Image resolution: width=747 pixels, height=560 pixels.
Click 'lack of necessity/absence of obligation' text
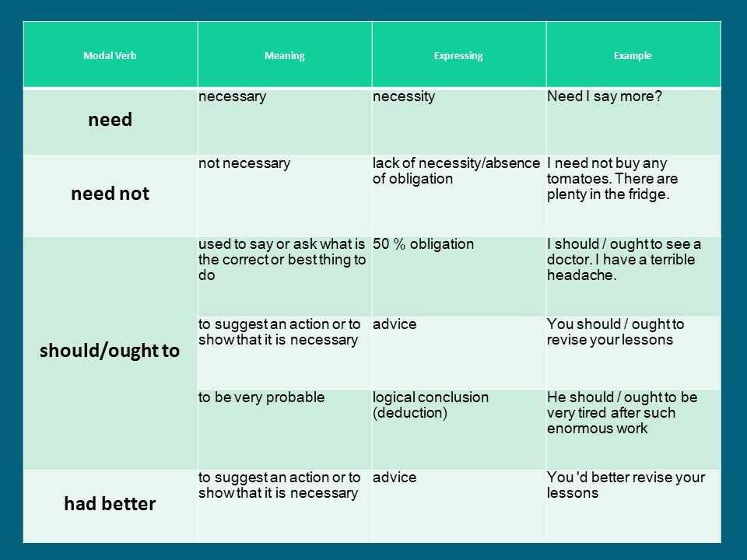click(x=457, y=171)
